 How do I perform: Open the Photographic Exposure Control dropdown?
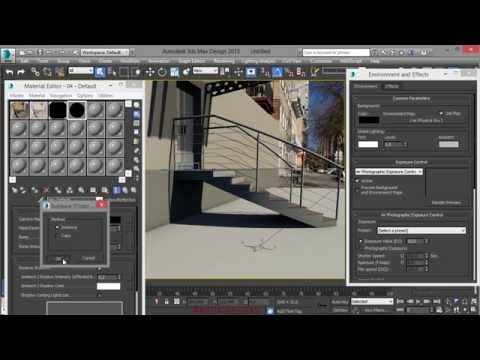(x=389, y=172)
